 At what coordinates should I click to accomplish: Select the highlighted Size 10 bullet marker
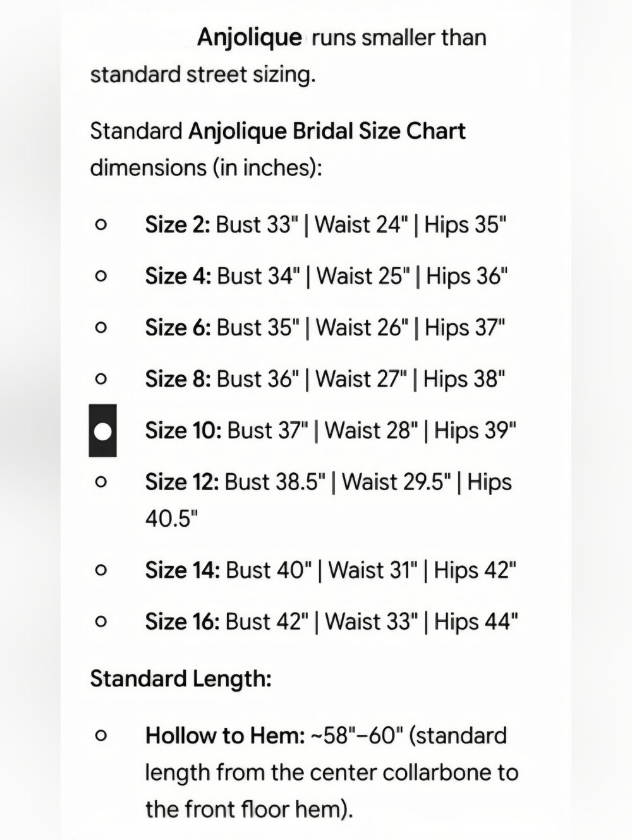102,431
